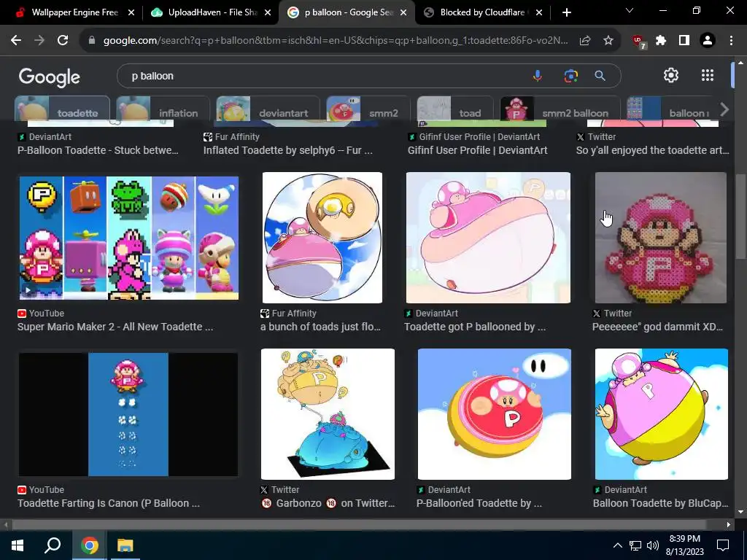The width and height of the screenshot is (747, 560).
Task: Switch to UploadHaven File Sharing tab
Action: tap(211, 12)
